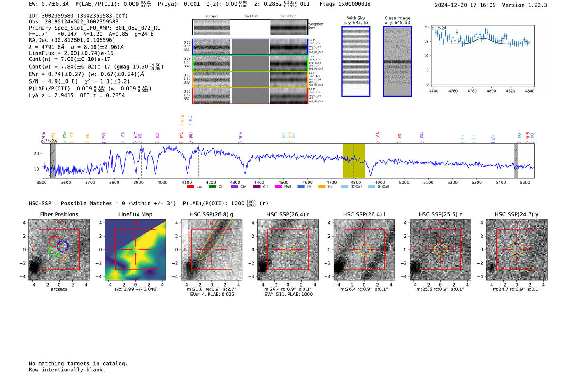Click the 'Row intentionally blank.' text
Image resolution: width=576 pixels, height=392 pixels.
click(x=67, y=370)
